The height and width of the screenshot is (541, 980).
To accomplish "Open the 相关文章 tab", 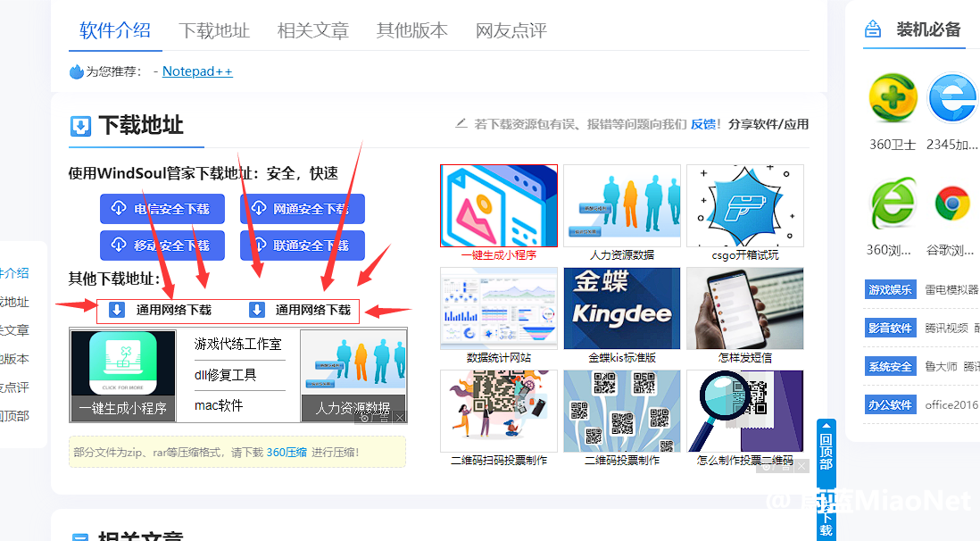I will point(313,30).
